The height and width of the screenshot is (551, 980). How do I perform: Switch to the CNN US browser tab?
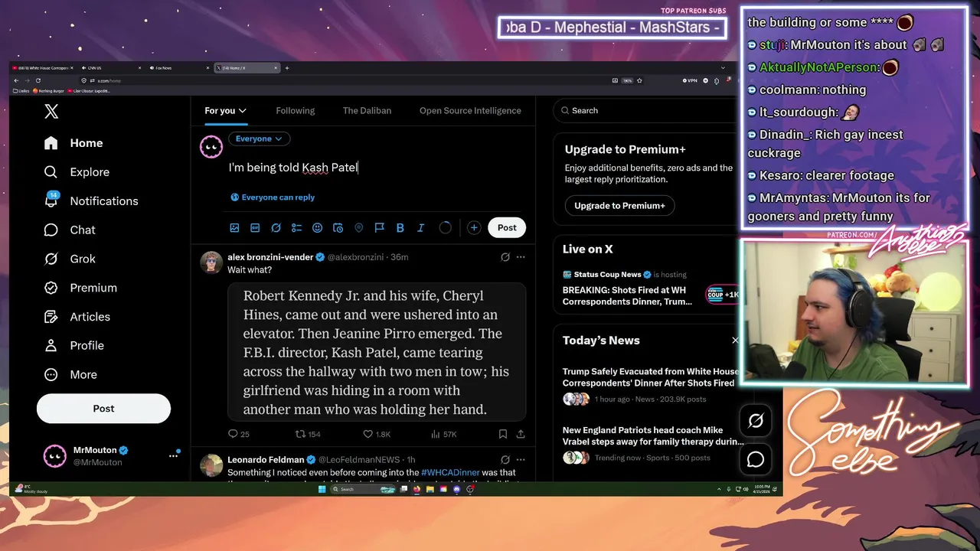pos(109,68)
